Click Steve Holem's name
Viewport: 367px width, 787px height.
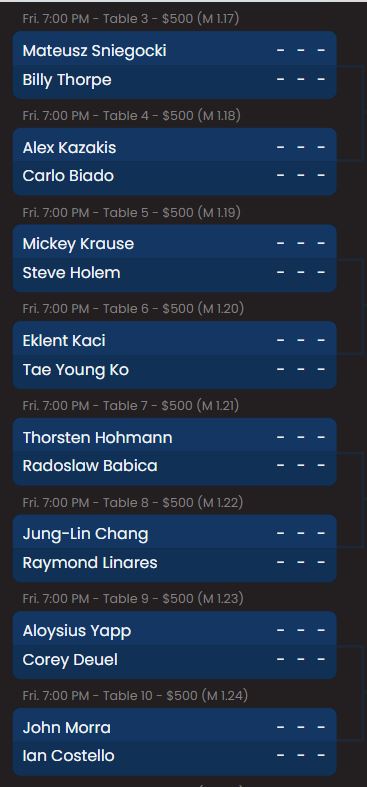point(71,273)
